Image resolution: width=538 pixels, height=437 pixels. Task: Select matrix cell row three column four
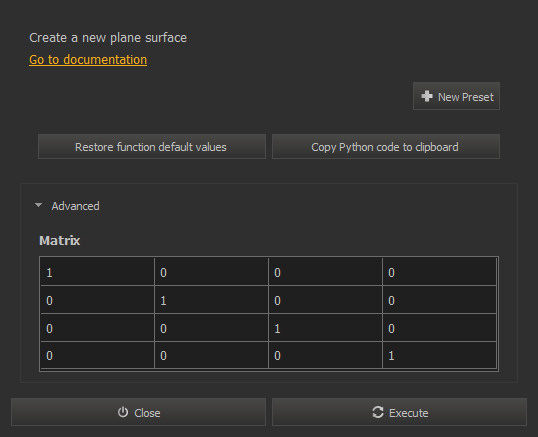click(439, 328)
